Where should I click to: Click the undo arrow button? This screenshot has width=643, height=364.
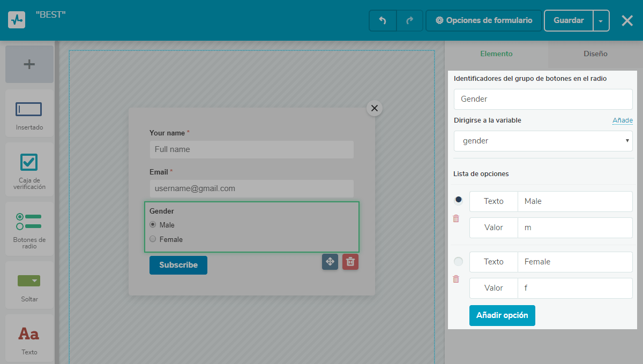coord(383,21)
